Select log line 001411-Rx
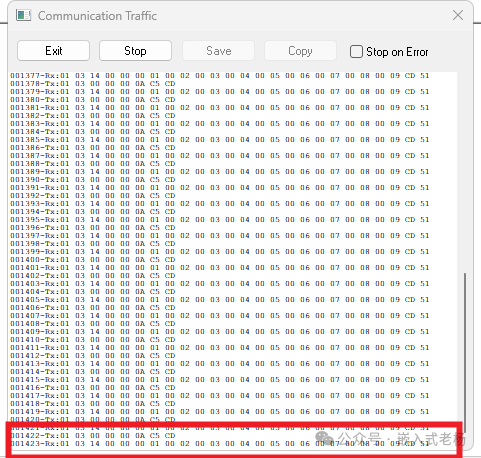Image resolution: width=481 pixels, height=458 pixels. point(220,348)
